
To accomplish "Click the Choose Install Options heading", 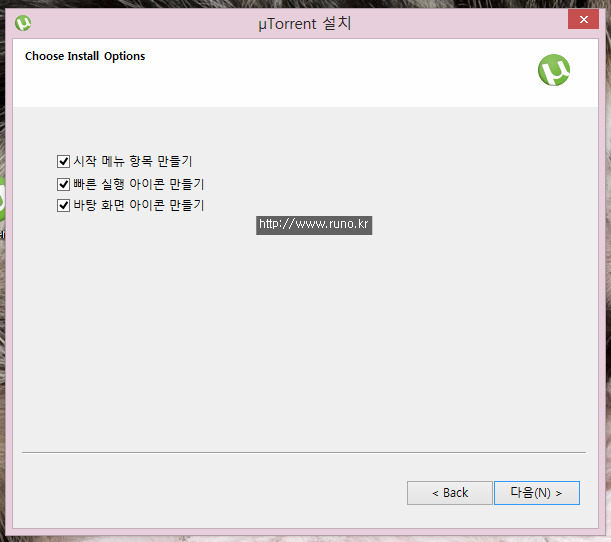I will click(x=85, y=56).
